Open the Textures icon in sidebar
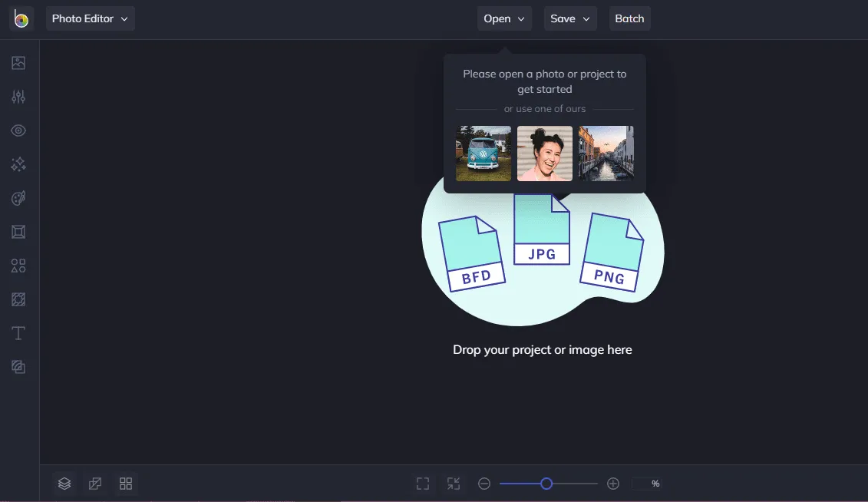This screenshot has width=868, height=502. coord(18,299)
